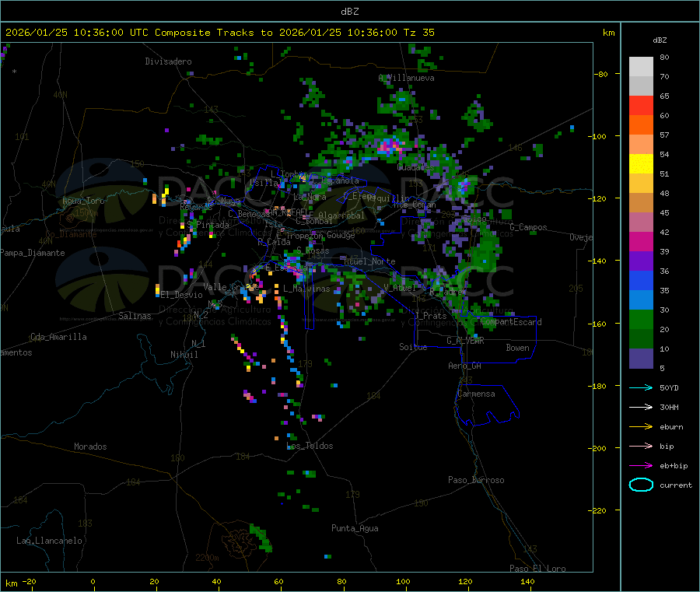Click the 'La_Nora' map label
Image resolution: width=700 pixels, height=592 pixels.
point(310,197)
